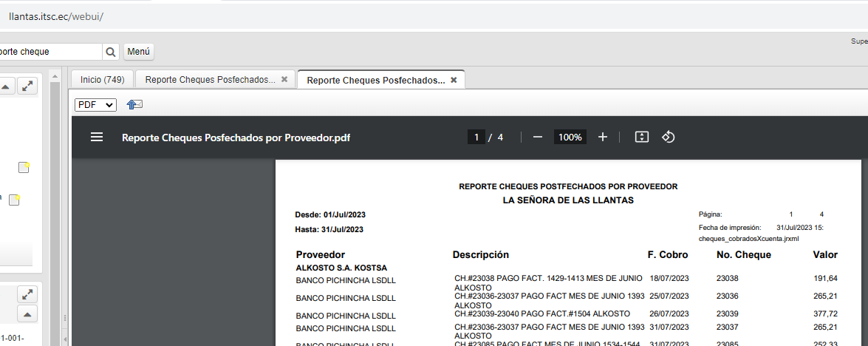Click the 100% zoom level field
The image size is (868, 346).
click(570, 138)
